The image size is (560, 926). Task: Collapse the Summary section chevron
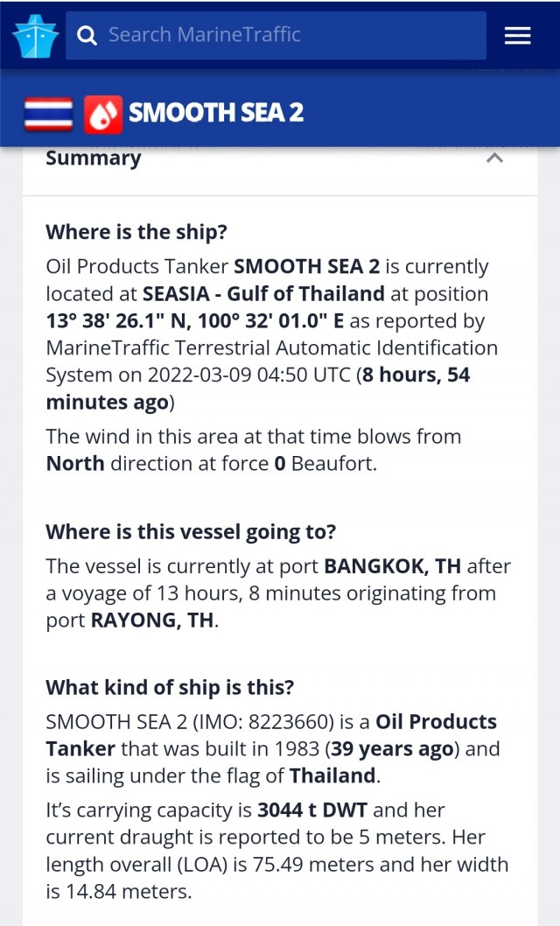click(x=494, y=158)
